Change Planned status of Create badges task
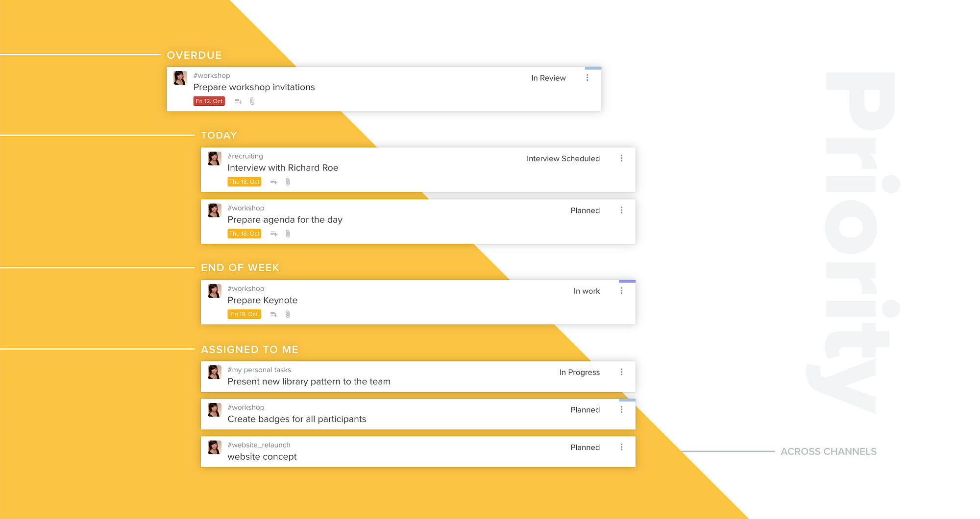 (x=585, y=410)
